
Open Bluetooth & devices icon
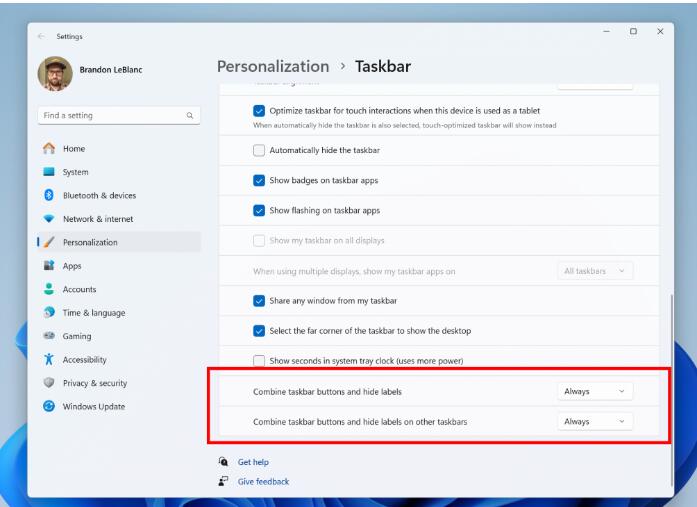pyautogui.click(x=49, y=195)
